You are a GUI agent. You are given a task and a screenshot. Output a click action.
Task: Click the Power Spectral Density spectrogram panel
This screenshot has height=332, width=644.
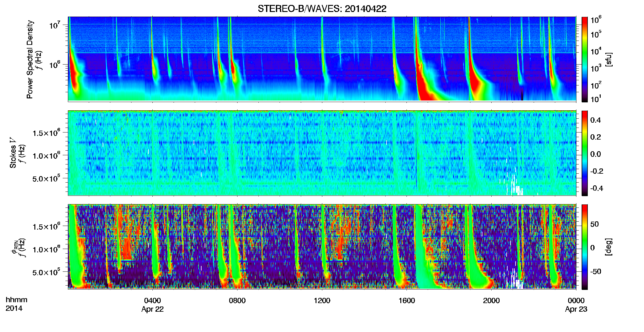(x=322, y=59)
